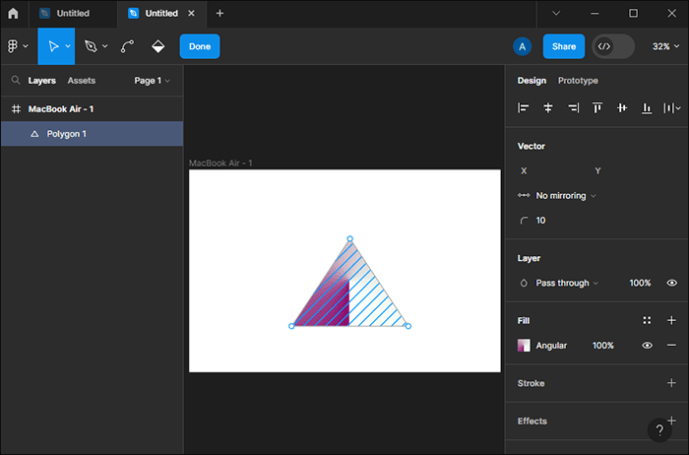Viewport: 689px width, 455px height.
Task: Align selection to the right
Action: point(573,108)
